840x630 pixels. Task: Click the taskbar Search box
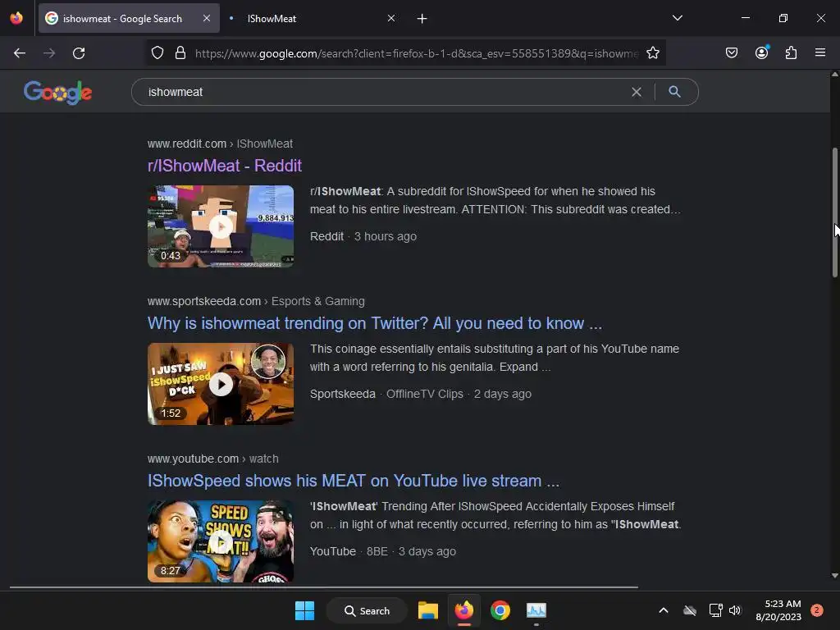coord(367,610)
